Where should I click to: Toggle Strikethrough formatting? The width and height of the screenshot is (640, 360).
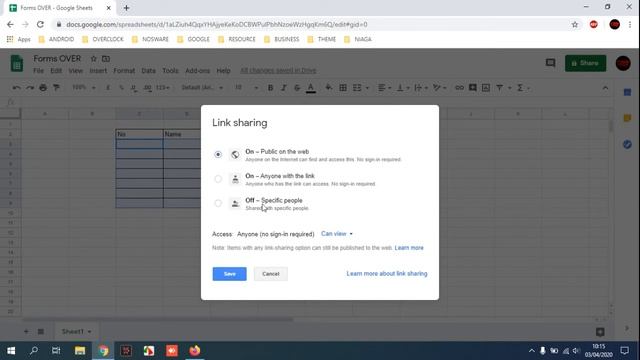[297, 88]
